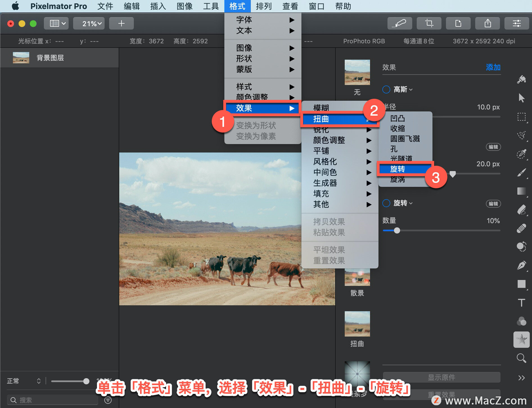Click the layer 搜索 search field
The image size is (532, 408).
click(53, 400)
